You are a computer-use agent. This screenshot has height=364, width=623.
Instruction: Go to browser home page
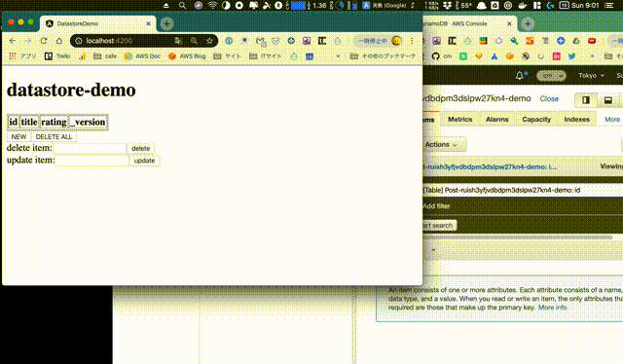tap(59, 41)
